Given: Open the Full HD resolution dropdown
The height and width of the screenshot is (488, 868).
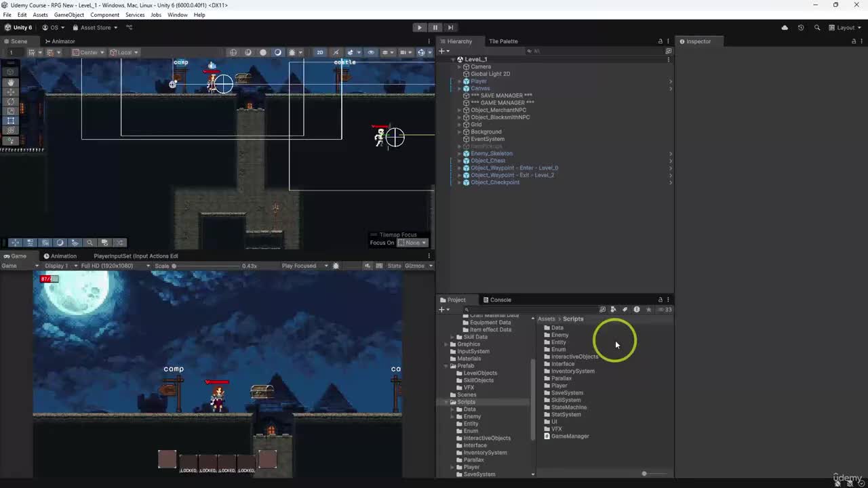Looking at the screenshot, I should tap(115, 266).
